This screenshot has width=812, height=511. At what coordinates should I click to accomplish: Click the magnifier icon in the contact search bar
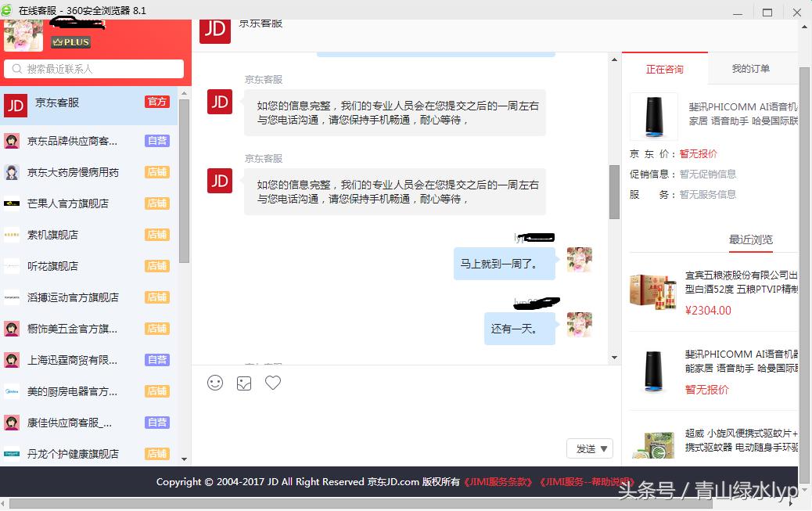point(16,69)
